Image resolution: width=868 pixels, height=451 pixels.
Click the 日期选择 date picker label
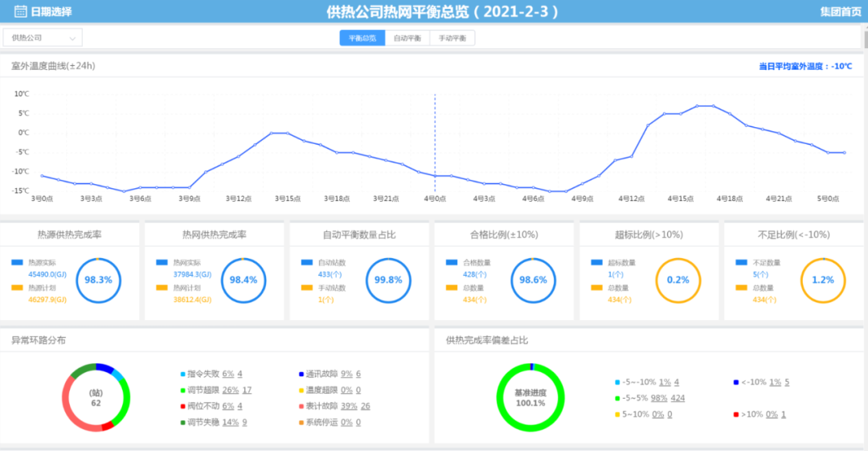(x=51, y=11)
